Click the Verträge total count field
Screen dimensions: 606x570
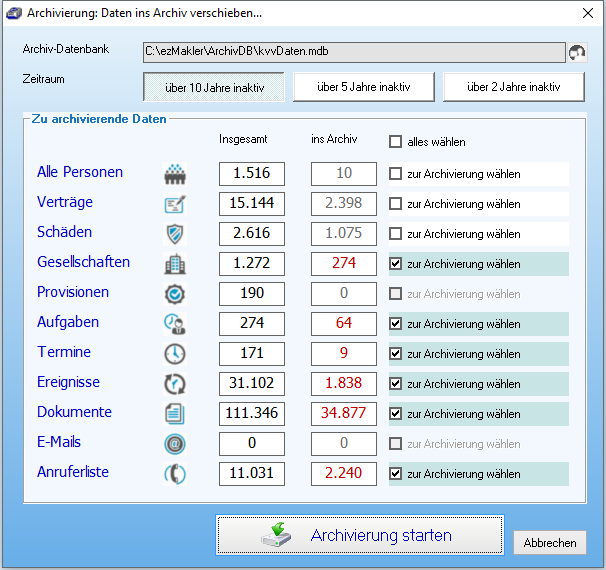coord(252,204)
